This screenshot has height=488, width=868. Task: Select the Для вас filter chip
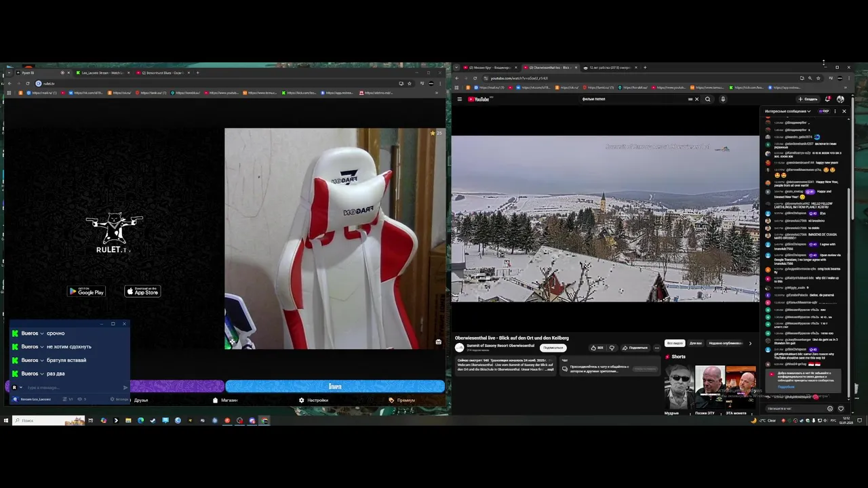(695, 343)
